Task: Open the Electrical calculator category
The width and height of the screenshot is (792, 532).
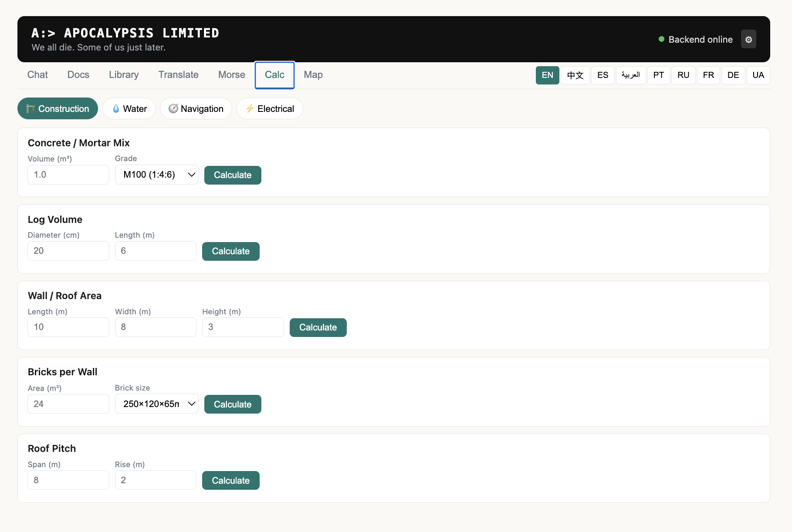Action: click(270, 109)
